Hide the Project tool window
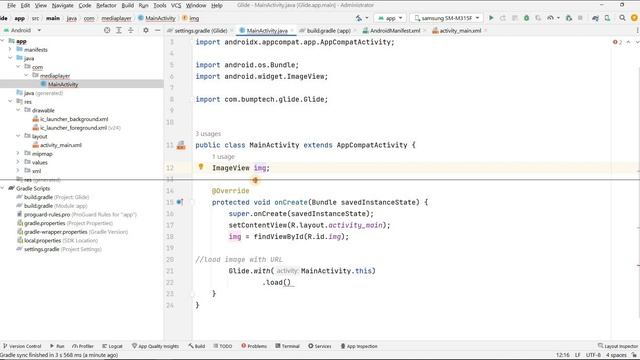The image size is (640, 360). coord(158,30)
